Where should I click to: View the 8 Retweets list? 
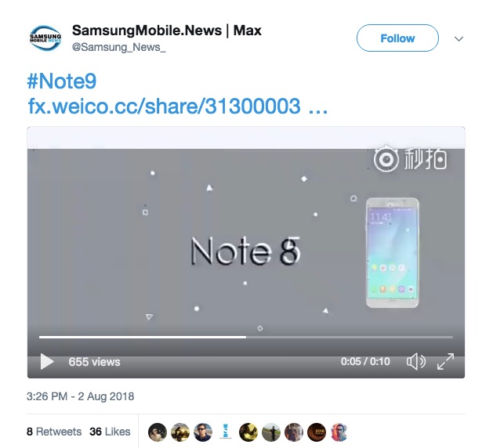[54, 432]
